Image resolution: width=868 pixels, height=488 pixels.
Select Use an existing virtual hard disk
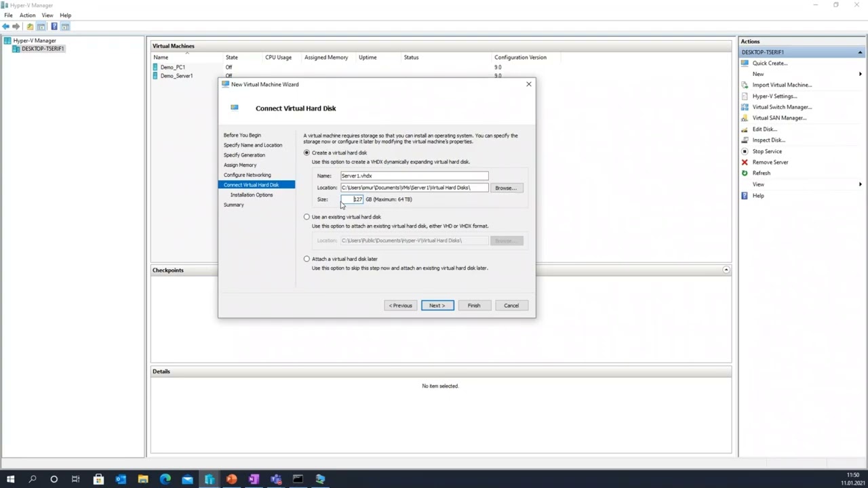[307, 217]
